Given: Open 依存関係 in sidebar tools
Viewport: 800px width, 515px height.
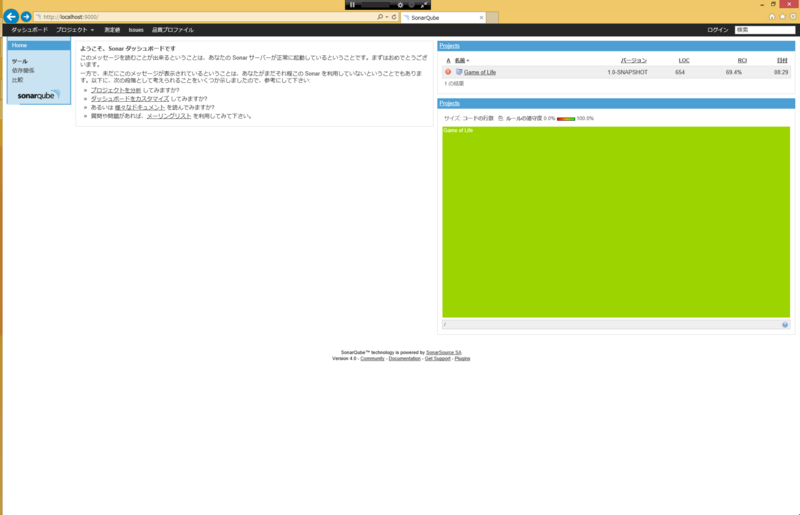Looking at the screenshot, I should pos(23,70).
